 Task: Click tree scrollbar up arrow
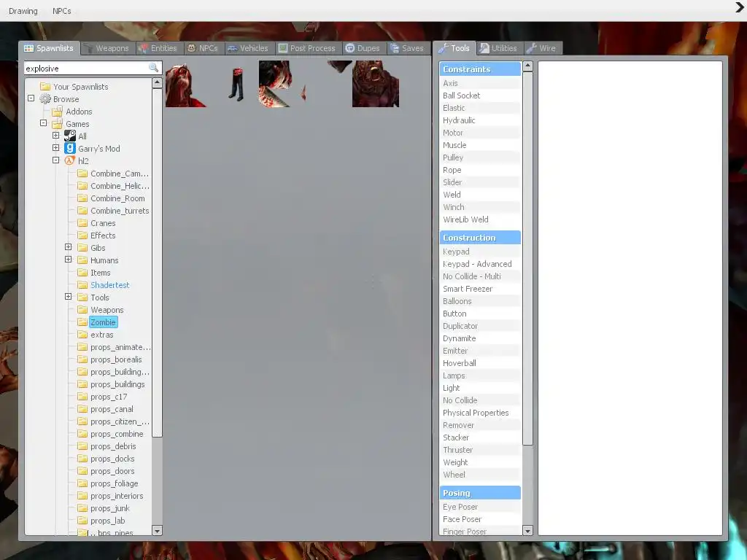pyautogui.click(x=158, y=83)
